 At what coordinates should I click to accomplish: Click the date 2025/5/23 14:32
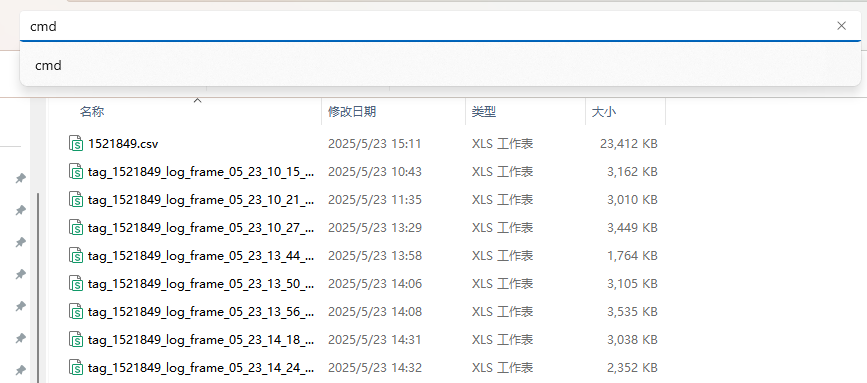pyautogui.click(x=375, y=368)
